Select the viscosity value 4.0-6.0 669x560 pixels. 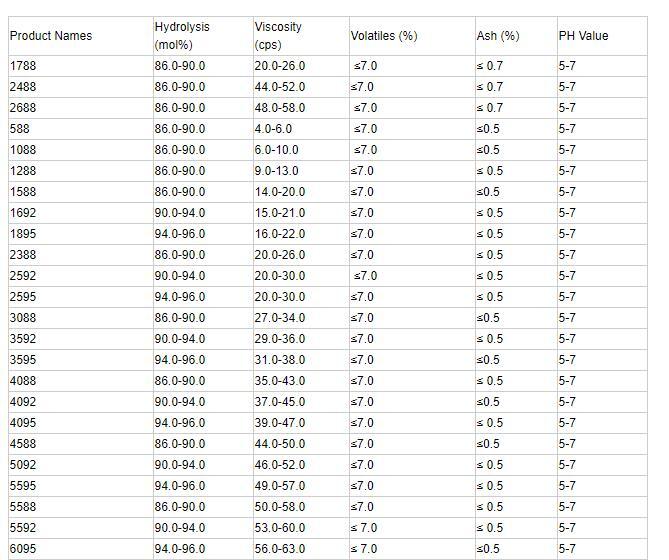(274, 129)
